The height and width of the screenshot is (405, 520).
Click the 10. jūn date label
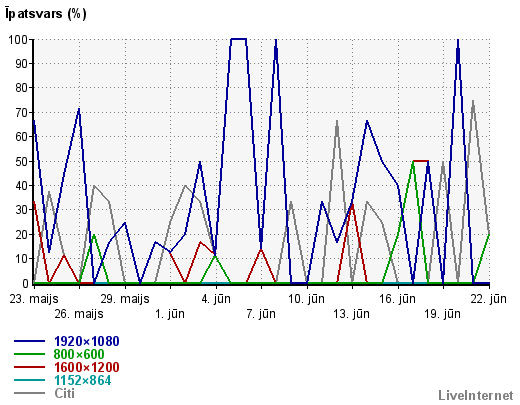pyautogui.click(x=306, y=299)
